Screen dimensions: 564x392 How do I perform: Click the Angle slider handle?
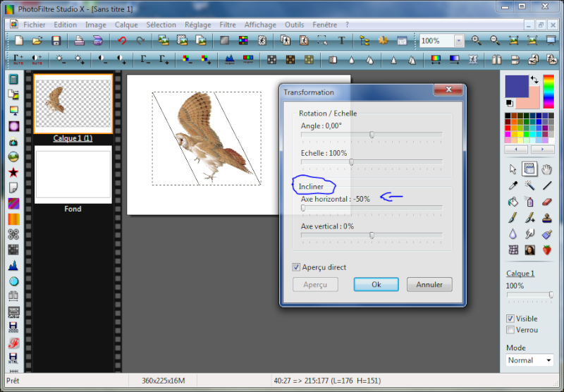pos(372,135)
